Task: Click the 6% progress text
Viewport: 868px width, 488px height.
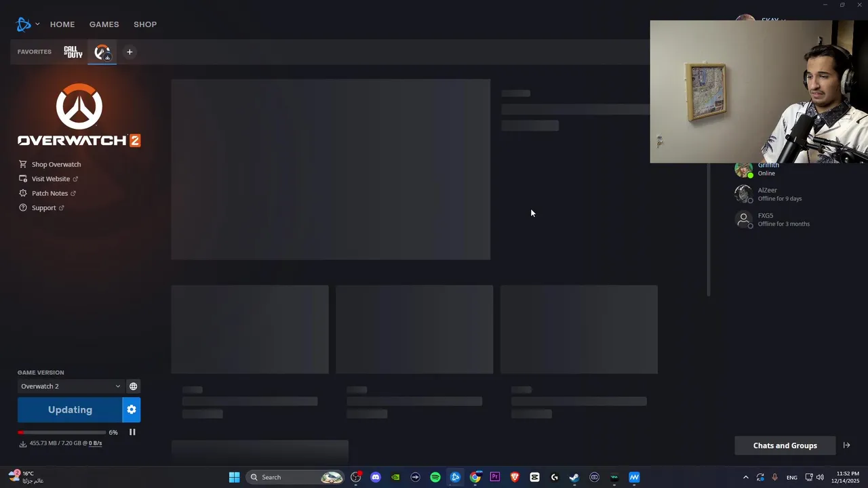Action: [113, 432]
